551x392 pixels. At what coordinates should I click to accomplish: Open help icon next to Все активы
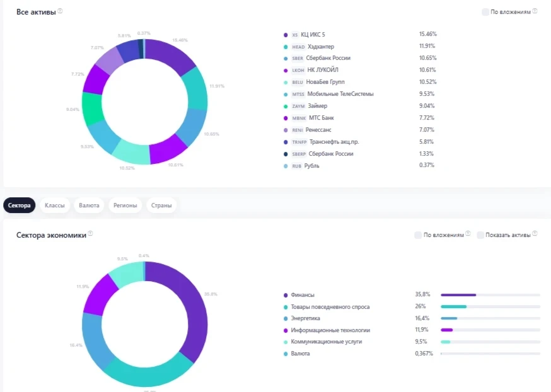(x=60, y=11)
